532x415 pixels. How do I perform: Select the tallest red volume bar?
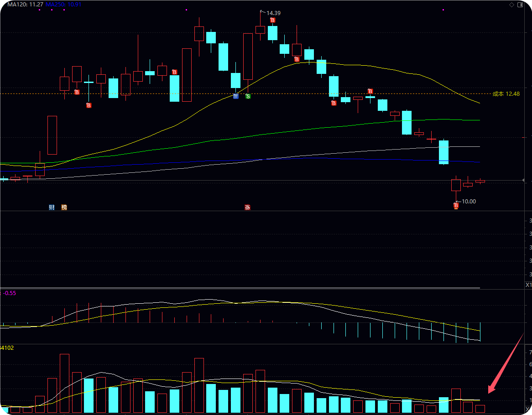pyautogui.click(x=64, y=383)
